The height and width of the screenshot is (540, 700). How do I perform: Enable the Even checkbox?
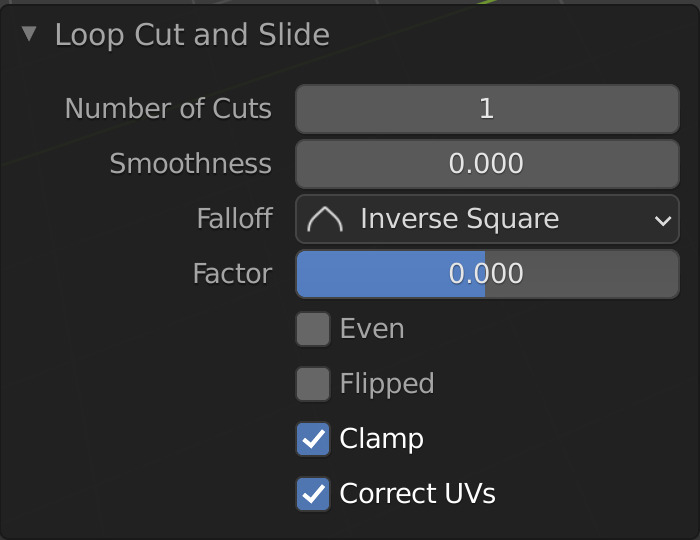(313, 329)
